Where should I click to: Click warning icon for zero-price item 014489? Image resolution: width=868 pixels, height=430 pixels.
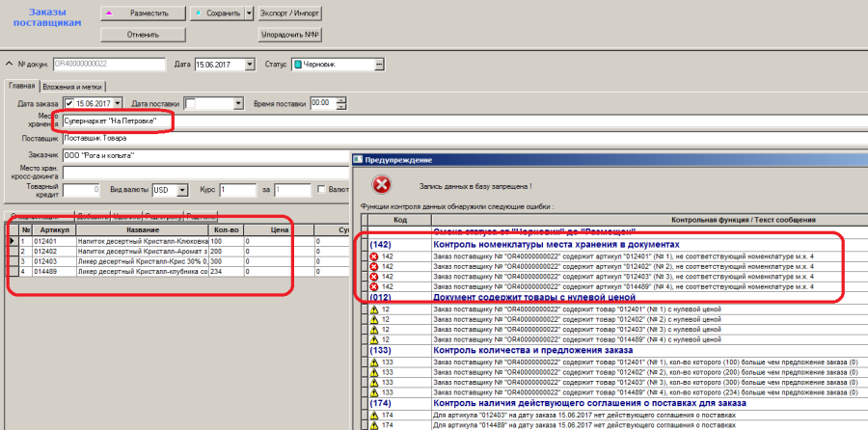pyautogui.click(x=373, y=339)
